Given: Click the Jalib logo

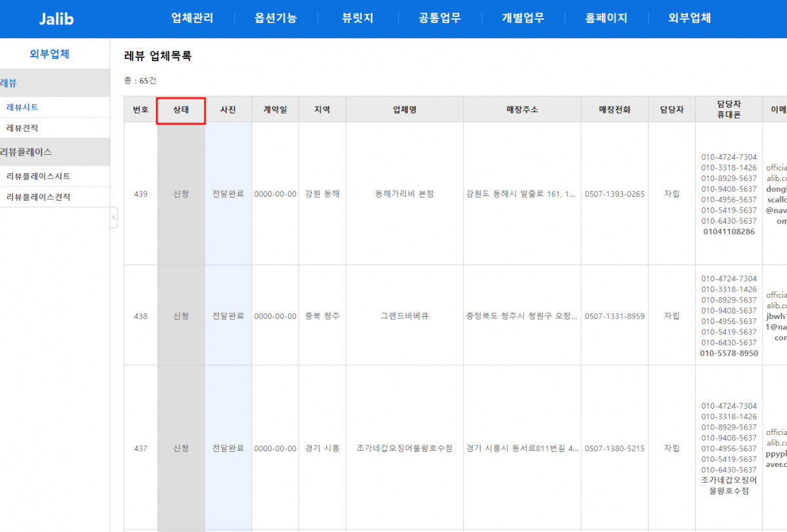Looking at the screenshot, I should click(56, 18).
